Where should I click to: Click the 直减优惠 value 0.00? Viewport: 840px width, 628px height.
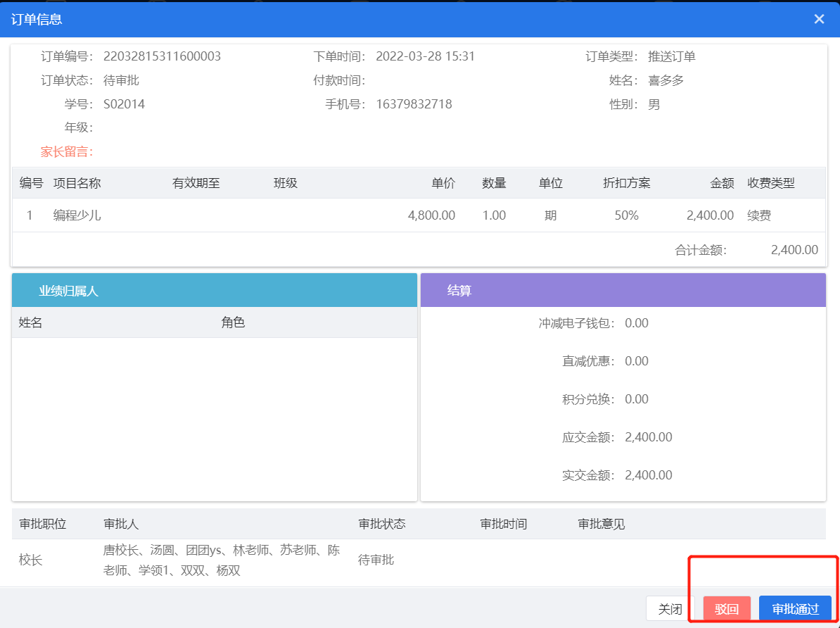(637, 361)
